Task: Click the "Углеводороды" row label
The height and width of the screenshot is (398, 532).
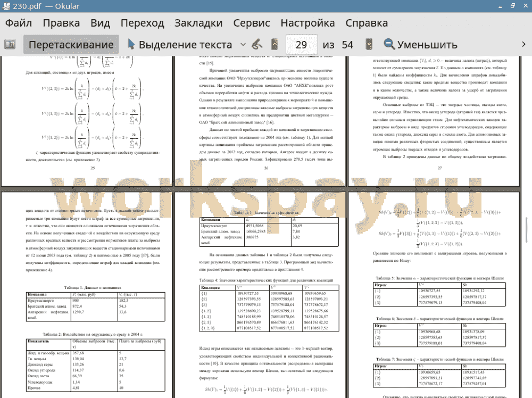Action: [x=40, y=382]
